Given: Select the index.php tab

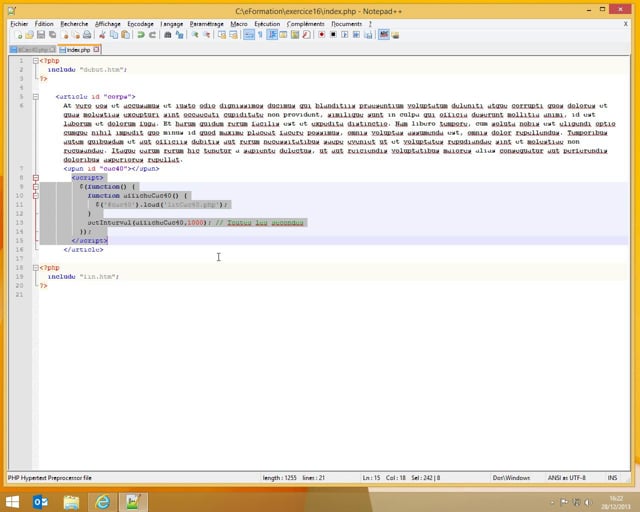Looking at the screenshot, I should (78, 50).
